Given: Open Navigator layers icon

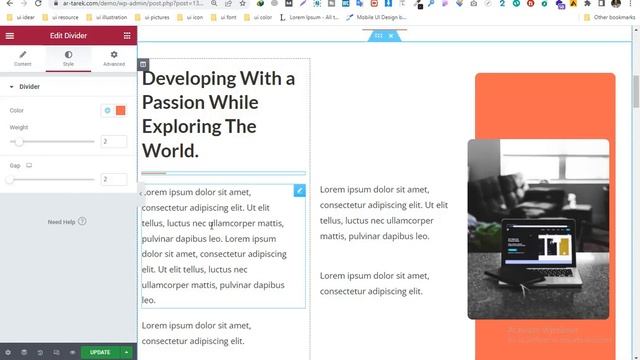Looking at the screenshot, I should [x=24, y=352].
